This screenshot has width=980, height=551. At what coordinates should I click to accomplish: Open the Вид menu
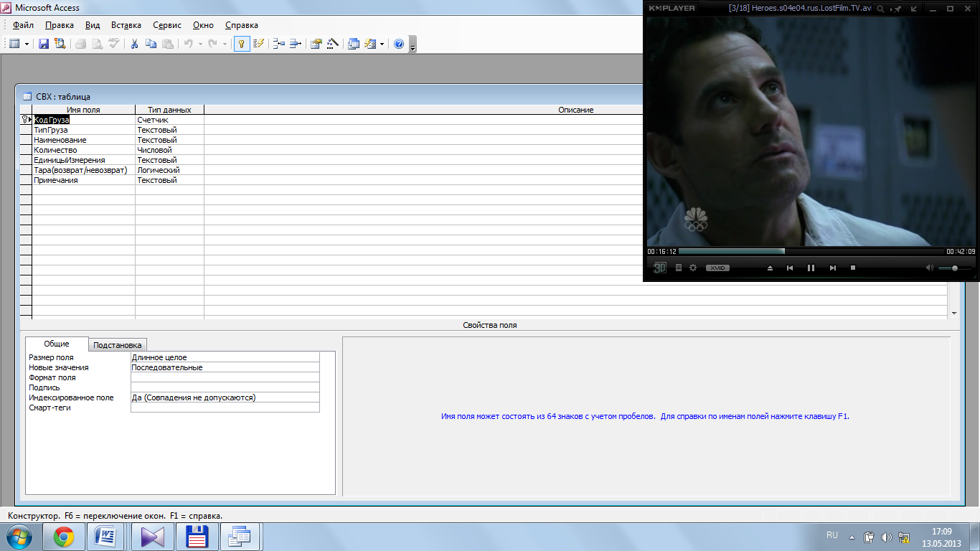click(93, 25)
